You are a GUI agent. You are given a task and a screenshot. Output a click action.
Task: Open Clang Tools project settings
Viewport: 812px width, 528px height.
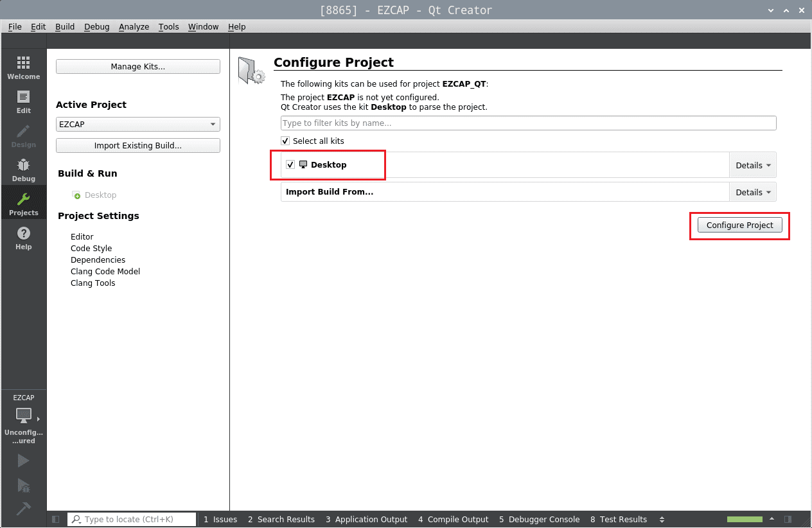click(93, 283)
